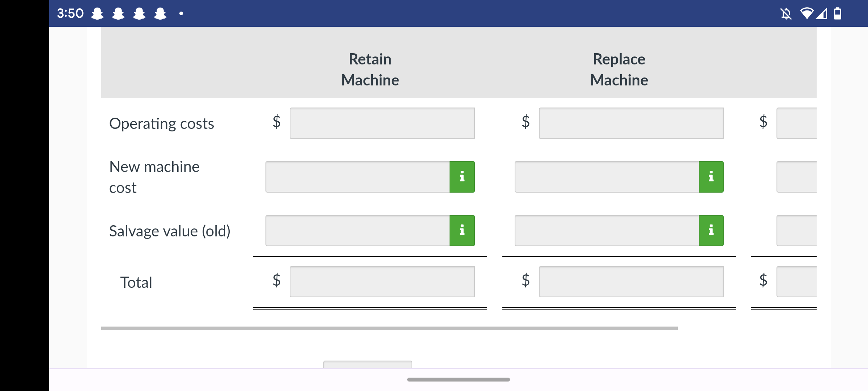Click the Replace Machine column header
This screenshot has width=868, height=391.
618,70
